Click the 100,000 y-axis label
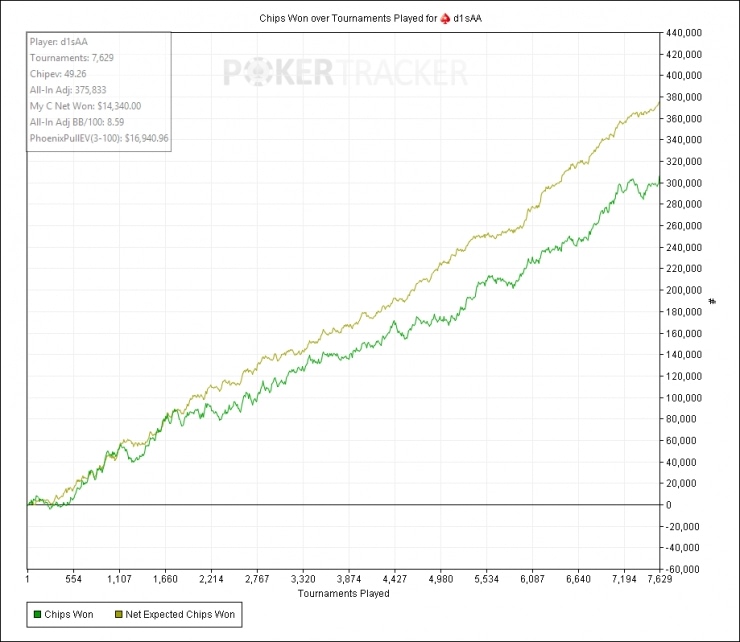The image size is (740, 642). coord(684,398)
